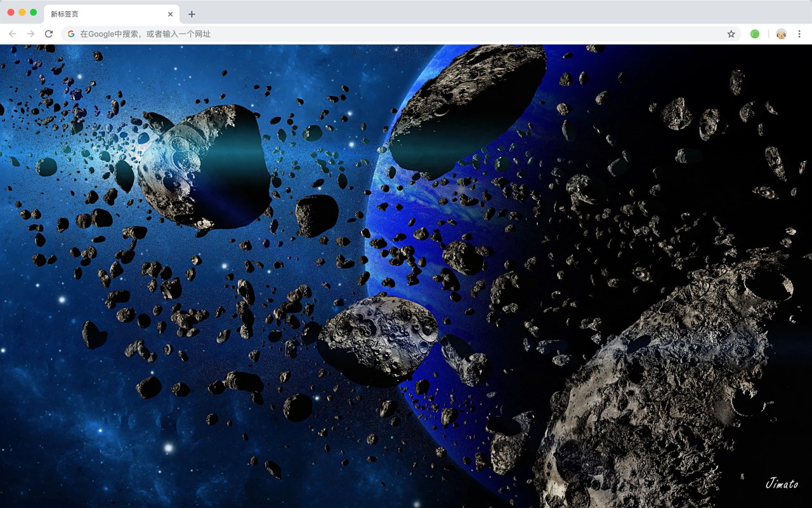Viewport: 812px width, 508px height.
Task: Close the window with red button
Action: (x=11, y=13)
